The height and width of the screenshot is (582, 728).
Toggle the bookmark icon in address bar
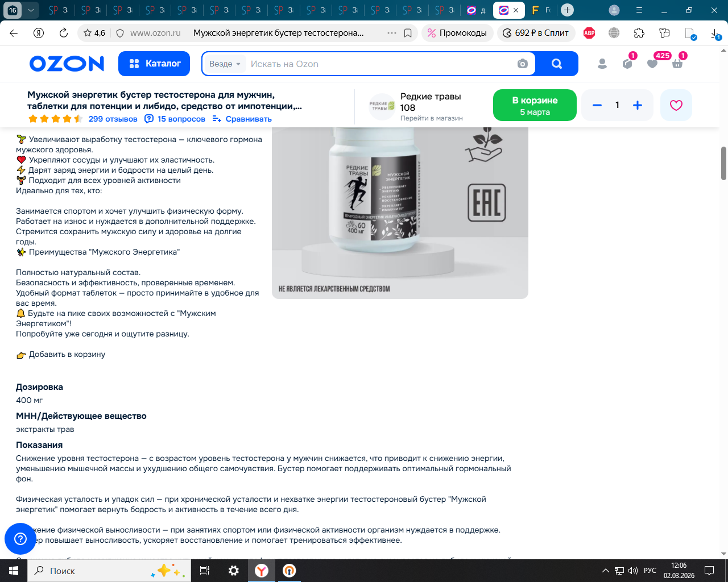coord(408,33)
